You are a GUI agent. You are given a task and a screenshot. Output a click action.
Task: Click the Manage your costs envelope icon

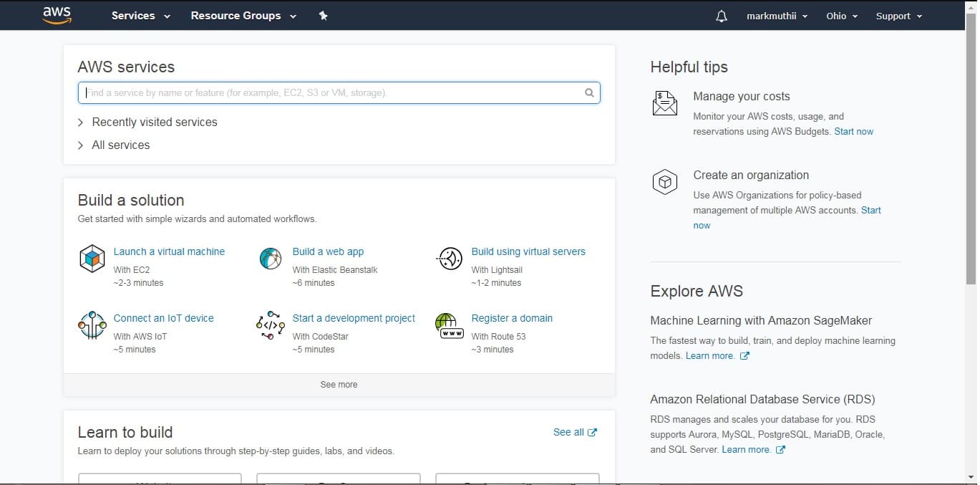665,103
